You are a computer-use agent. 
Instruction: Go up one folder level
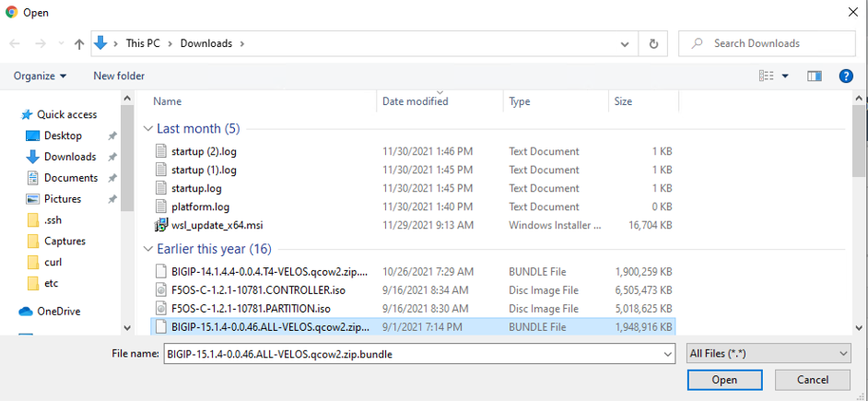coord(79,43)
